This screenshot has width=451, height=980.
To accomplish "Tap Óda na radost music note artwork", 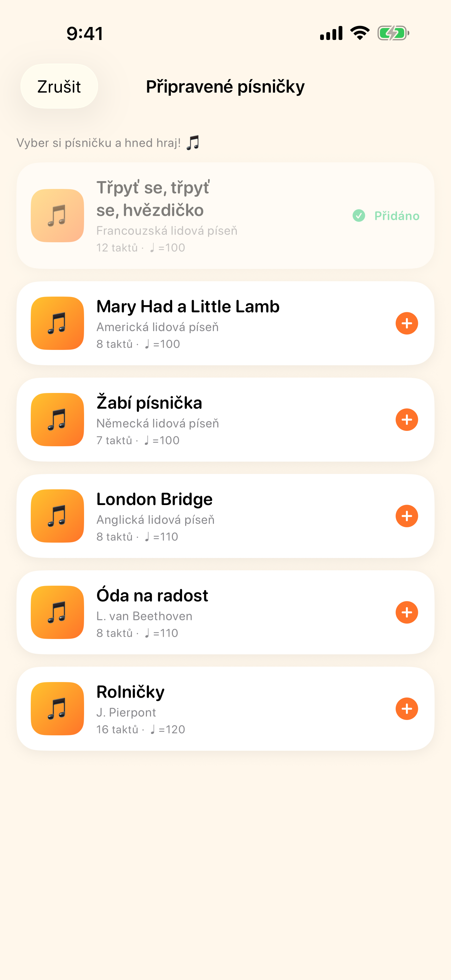I will 57,612.
